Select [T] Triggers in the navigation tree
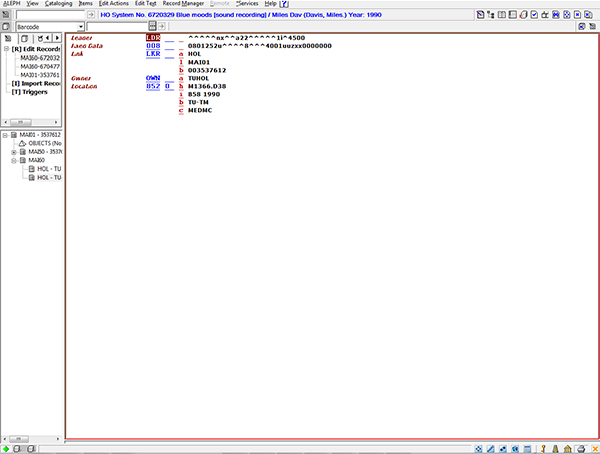 [32, 91]
